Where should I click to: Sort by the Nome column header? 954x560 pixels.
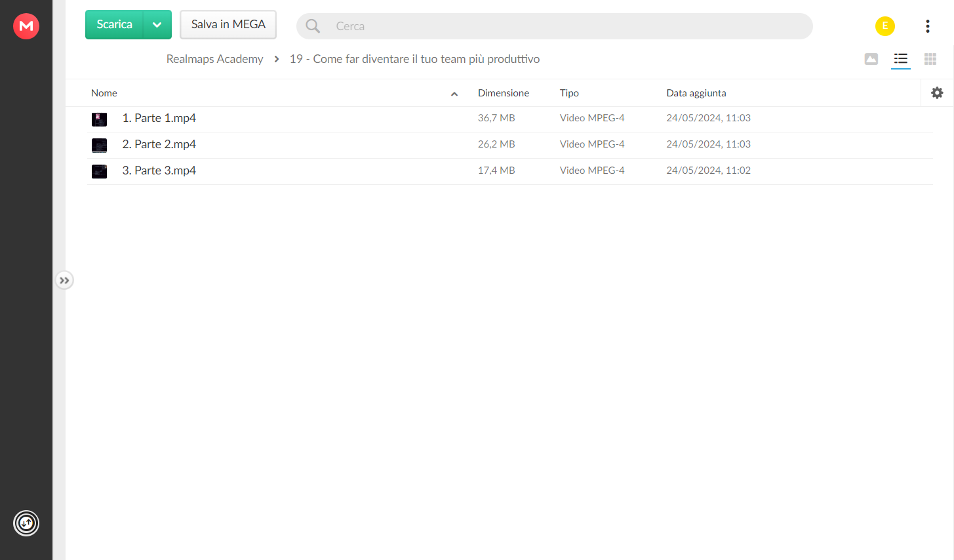pyautogui.click(x=104, y=93)
